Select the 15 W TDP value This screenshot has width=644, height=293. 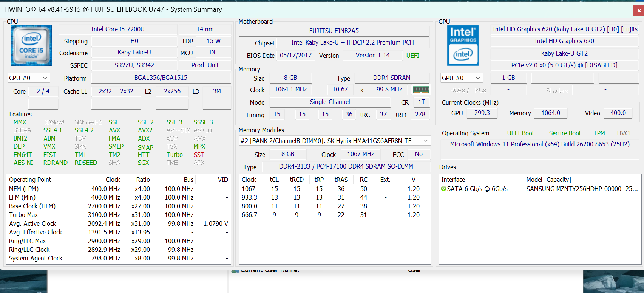point(214,41)
